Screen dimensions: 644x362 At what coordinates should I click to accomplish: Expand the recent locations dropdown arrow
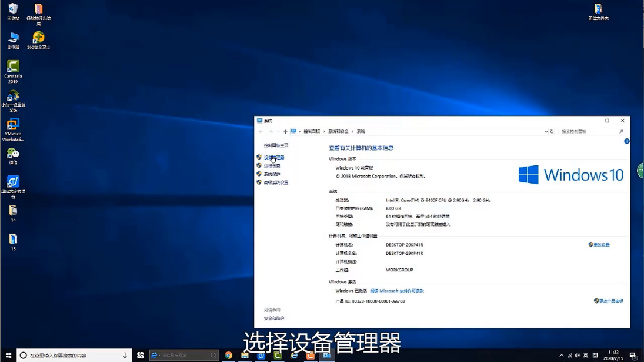[278, 132]
